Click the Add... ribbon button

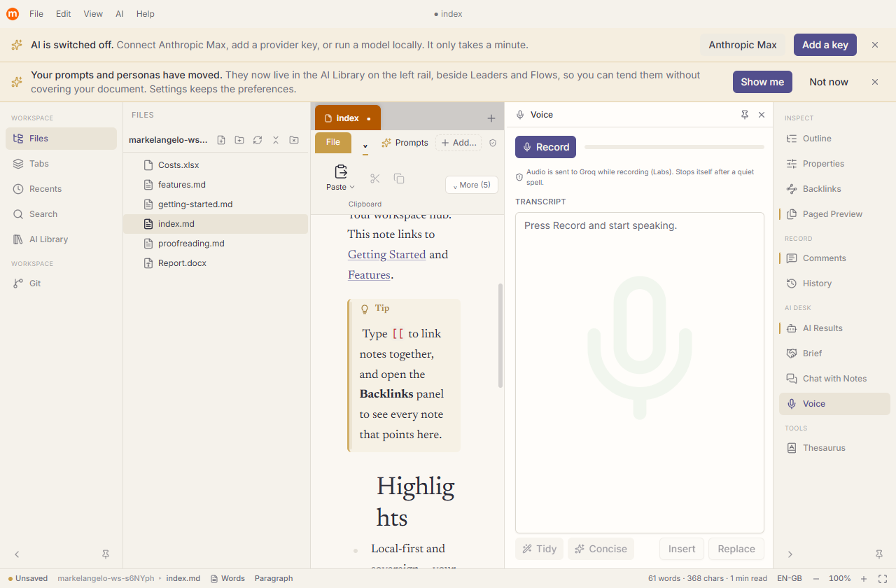click(x=458, y=143)
